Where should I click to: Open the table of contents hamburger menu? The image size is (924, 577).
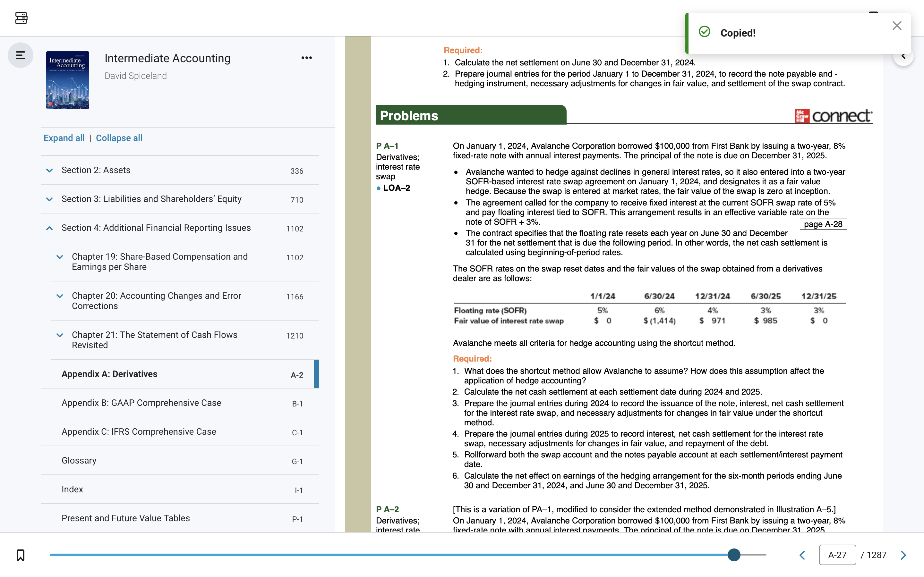pos(20,55)
